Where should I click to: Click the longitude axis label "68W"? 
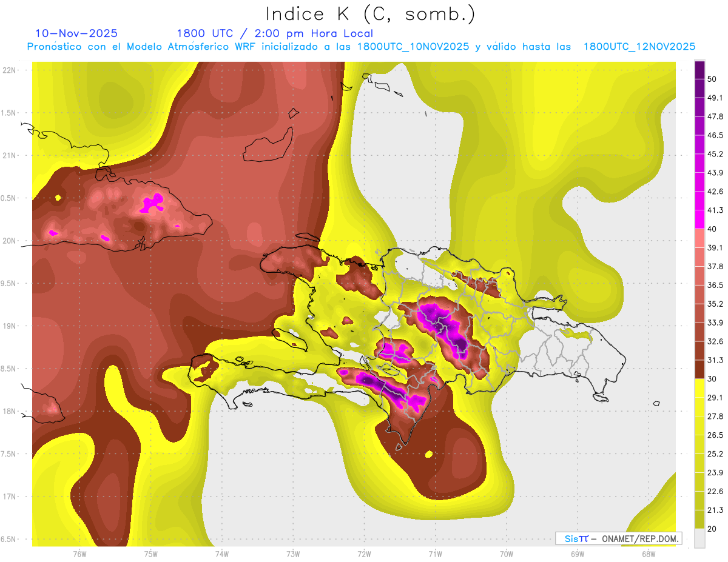[648, 554]
